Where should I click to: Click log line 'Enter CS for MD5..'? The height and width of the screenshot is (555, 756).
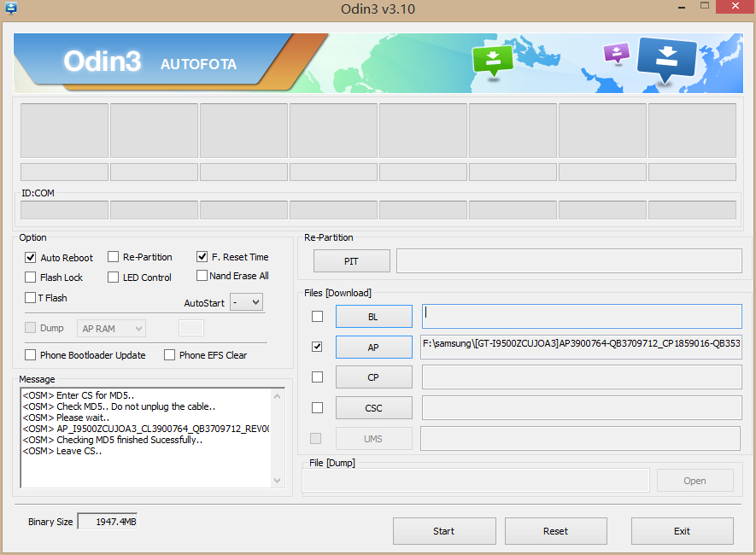[78, 395]
